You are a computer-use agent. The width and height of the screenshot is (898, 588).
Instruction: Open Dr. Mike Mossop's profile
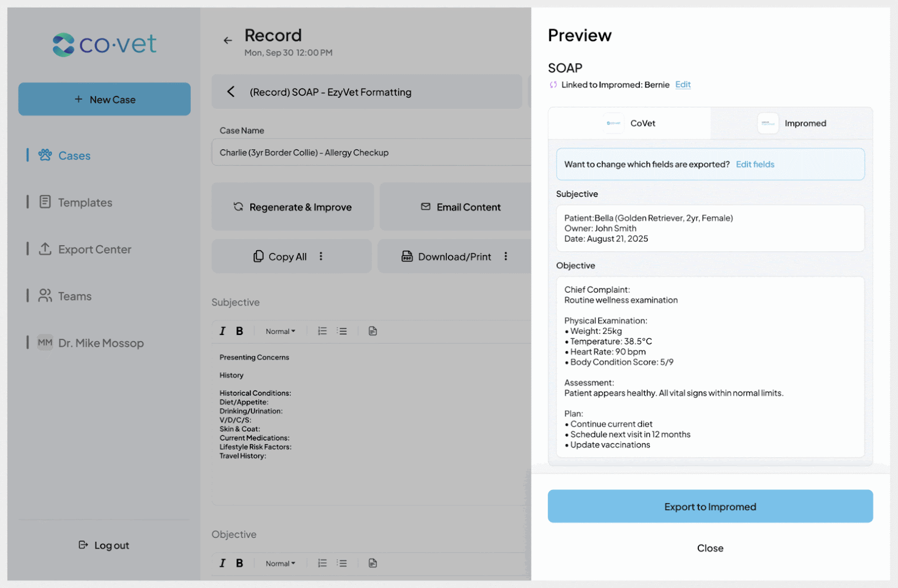[101, 343]
